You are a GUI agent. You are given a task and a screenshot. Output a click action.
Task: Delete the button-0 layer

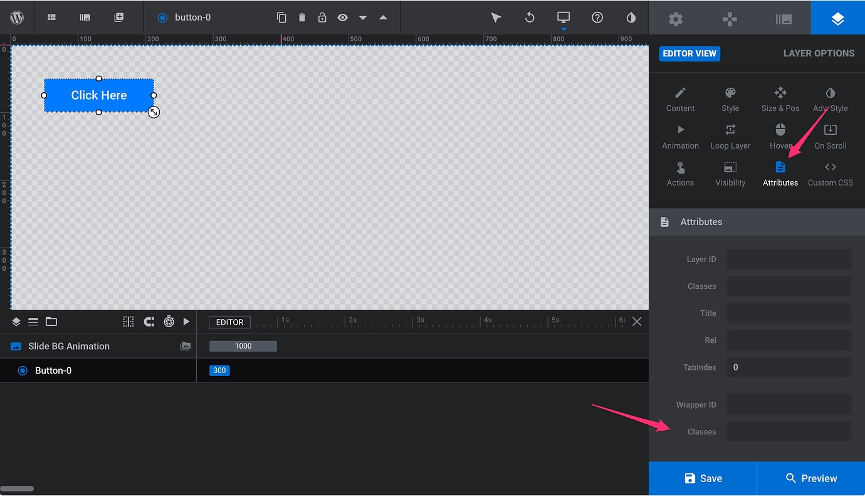click(302, 18)
